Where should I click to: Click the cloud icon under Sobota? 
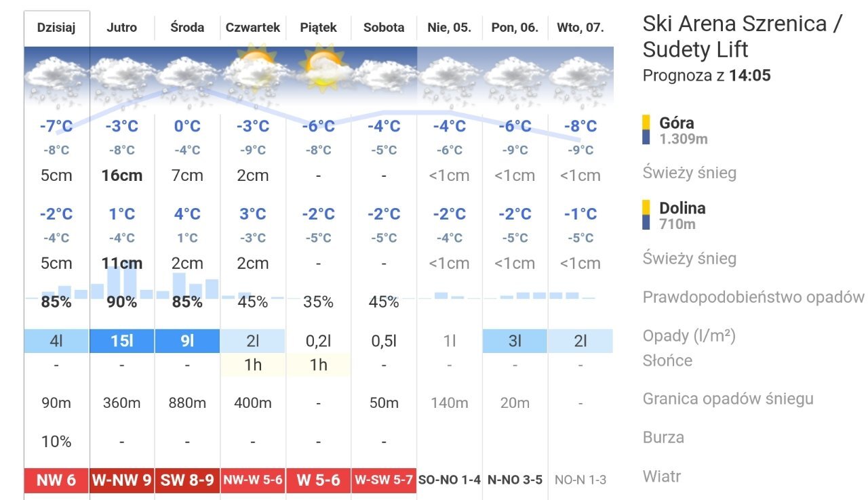coord(384,76)
